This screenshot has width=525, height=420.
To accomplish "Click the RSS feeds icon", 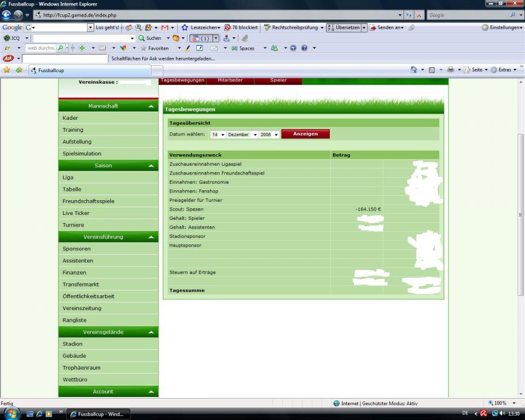I will 432,70.
